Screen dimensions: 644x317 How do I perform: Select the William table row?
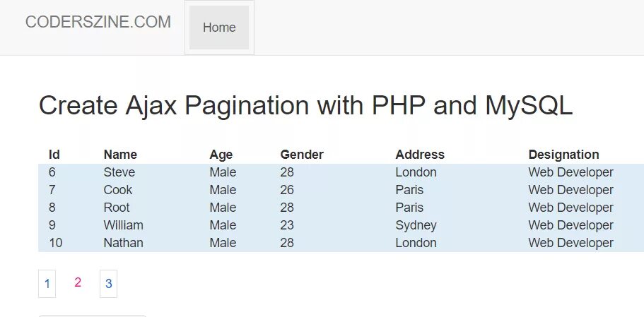[341, 225]
